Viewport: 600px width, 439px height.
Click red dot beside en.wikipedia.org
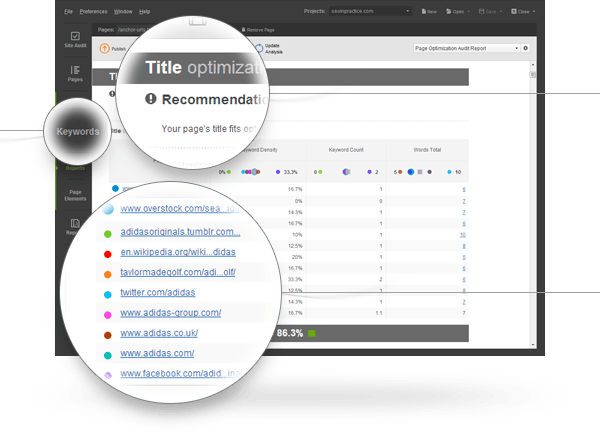(x=108, y=254)
